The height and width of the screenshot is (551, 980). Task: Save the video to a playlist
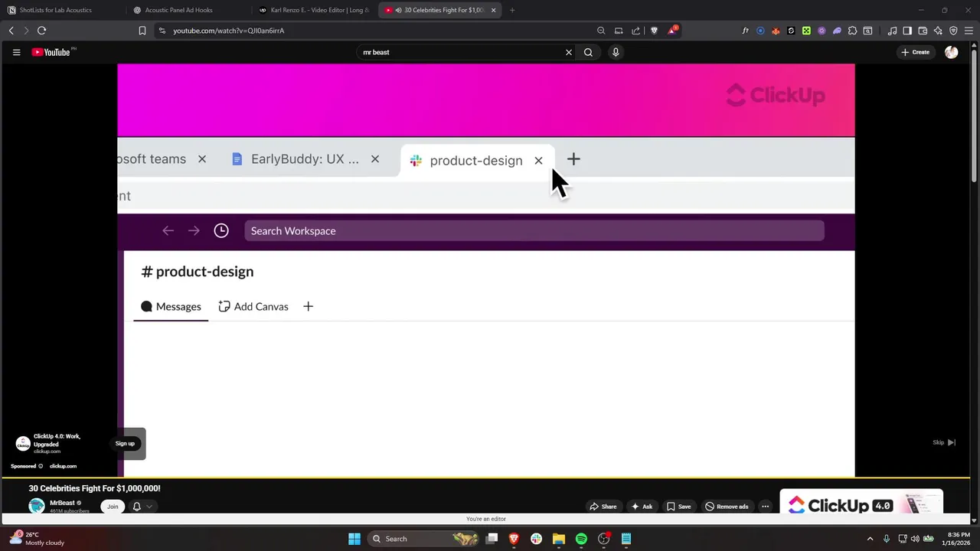[x=678, y=506]
